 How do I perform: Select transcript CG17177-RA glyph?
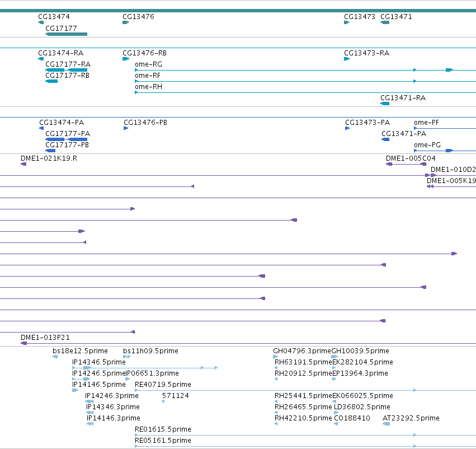[66, 70]
